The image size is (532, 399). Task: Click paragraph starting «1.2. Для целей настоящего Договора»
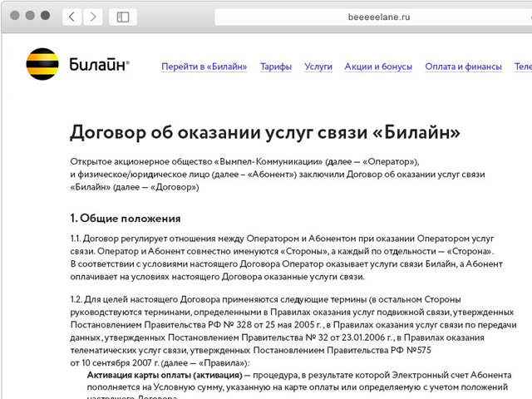tap(293, 331)
